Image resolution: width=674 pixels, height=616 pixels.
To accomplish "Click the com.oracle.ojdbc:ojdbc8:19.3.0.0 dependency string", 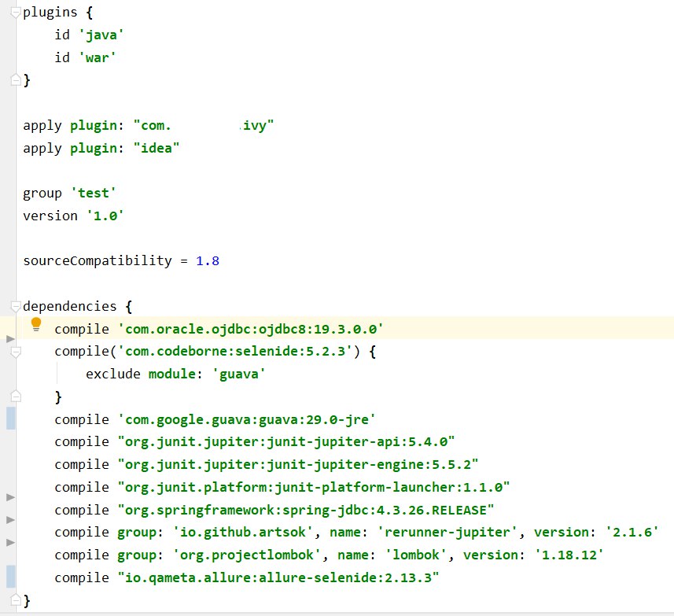I will click(251, 330).
